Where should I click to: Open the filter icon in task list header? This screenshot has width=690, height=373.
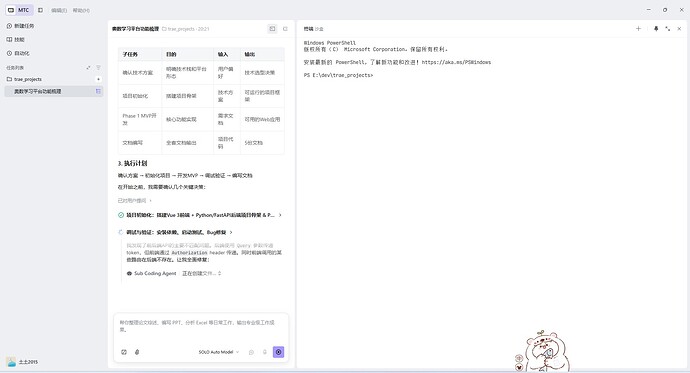pos(99,67)
